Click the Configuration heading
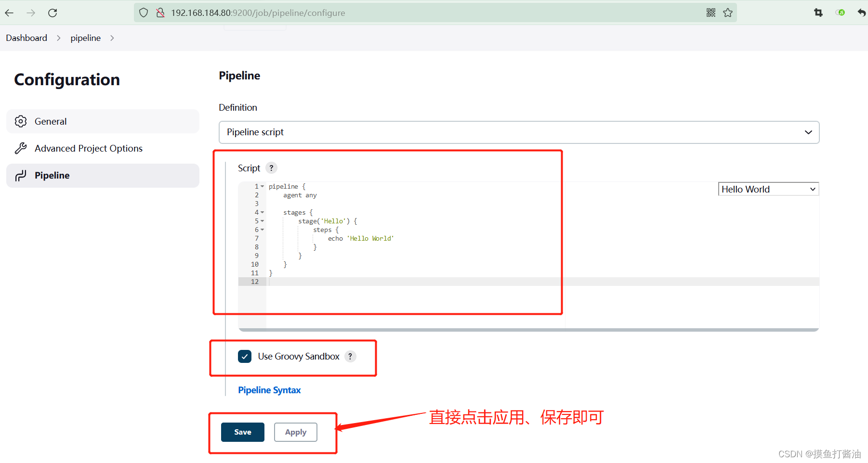868x463 pixels. 67,79
